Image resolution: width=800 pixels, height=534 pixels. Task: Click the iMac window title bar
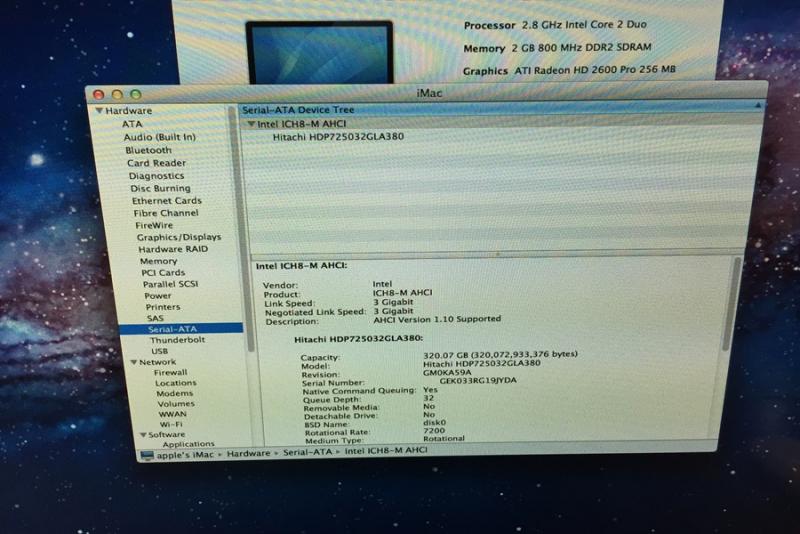(429, 93)
